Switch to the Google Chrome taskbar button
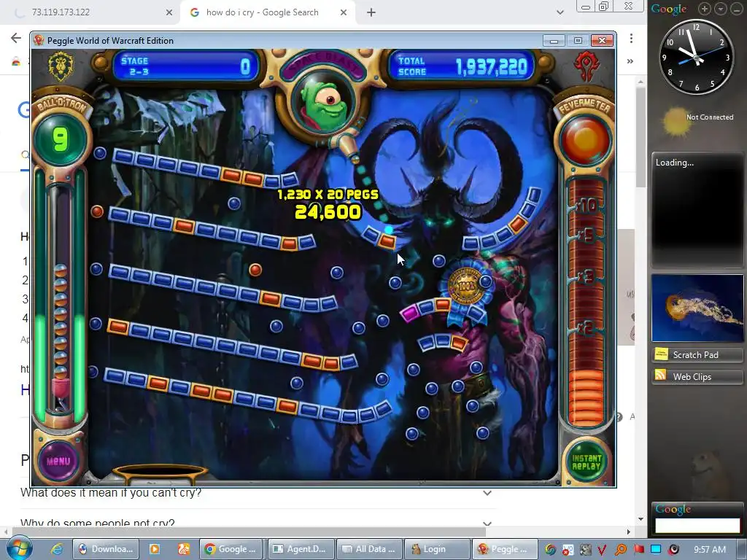 pyautogui.click(x=232, y=549)
